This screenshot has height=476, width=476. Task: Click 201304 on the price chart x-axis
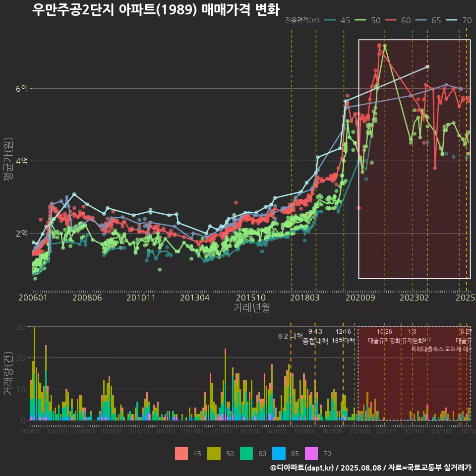coord(194,297)
